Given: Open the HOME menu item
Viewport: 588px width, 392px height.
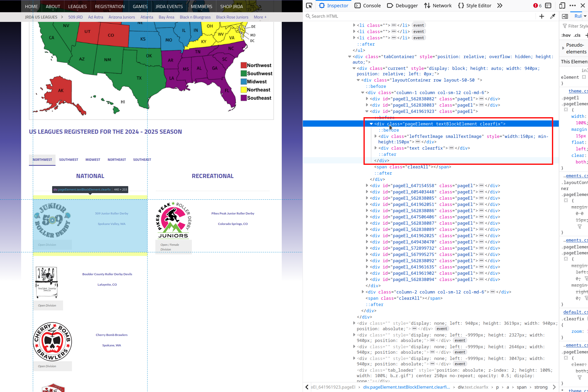Looking at the screenshot, I should (x=31, y=7).
